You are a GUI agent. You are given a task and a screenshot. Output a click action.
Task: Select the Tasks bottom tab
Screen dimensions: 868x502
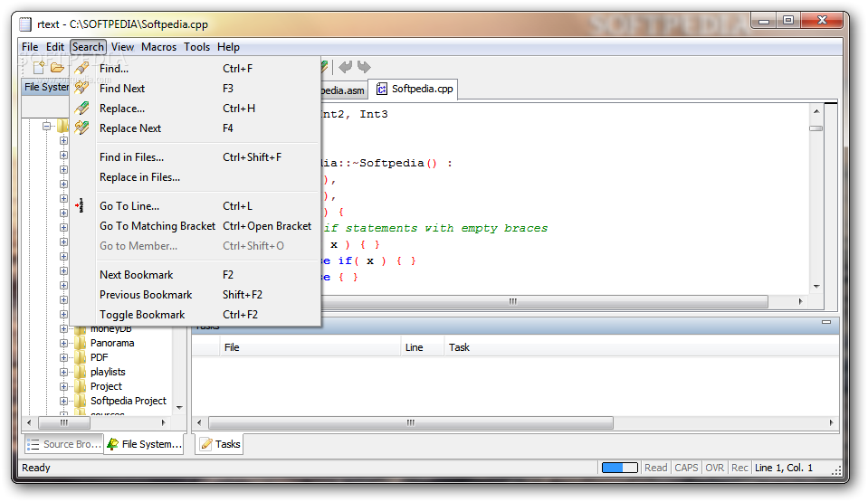[x=220, y=444]
